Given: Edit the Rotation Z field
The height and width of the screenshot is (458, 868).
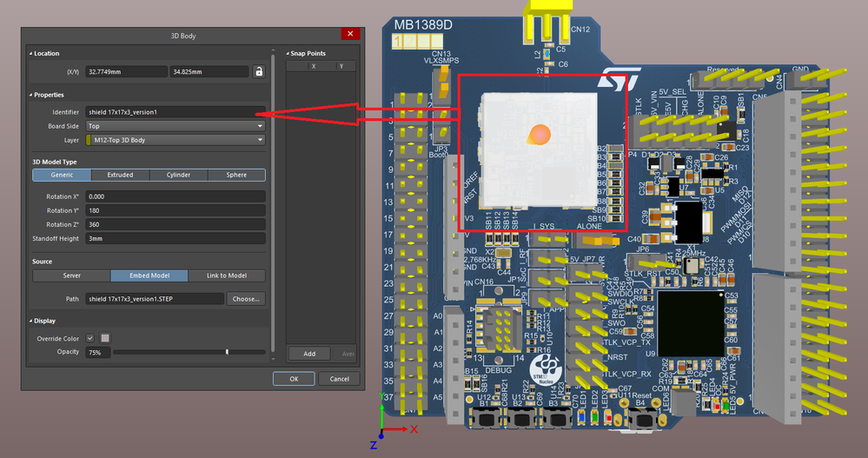Looking at the screenshot, I should (176, 224).
